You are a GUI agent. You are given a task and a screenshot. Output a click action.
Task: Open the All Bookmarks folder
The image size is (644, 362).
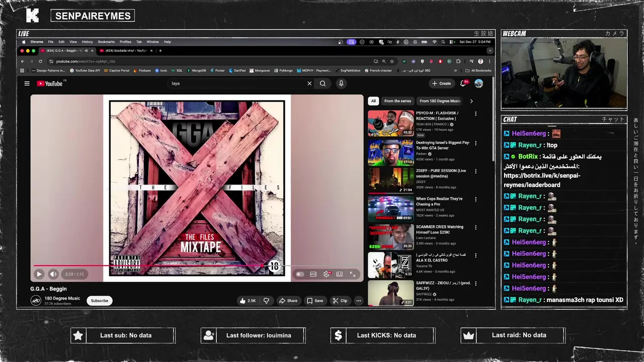coord(478,70)
